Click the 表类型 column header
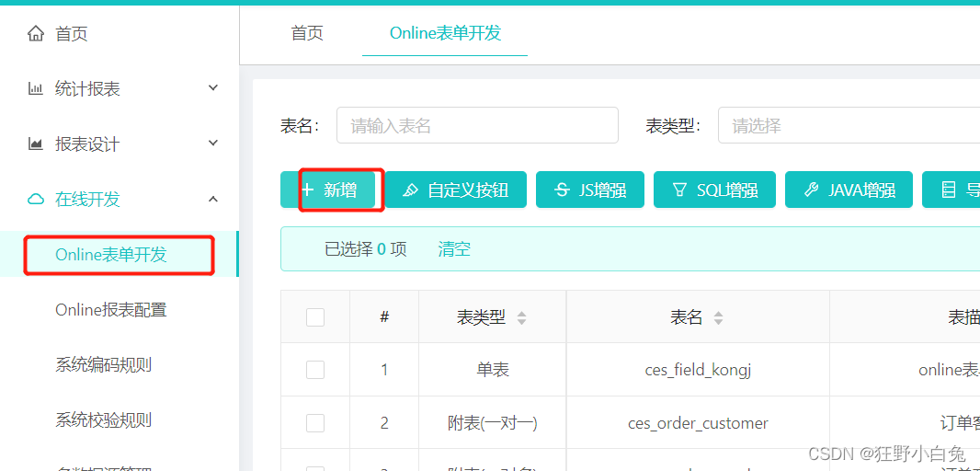The width and height of the screenshot is (980, 471). coord(493,317)
